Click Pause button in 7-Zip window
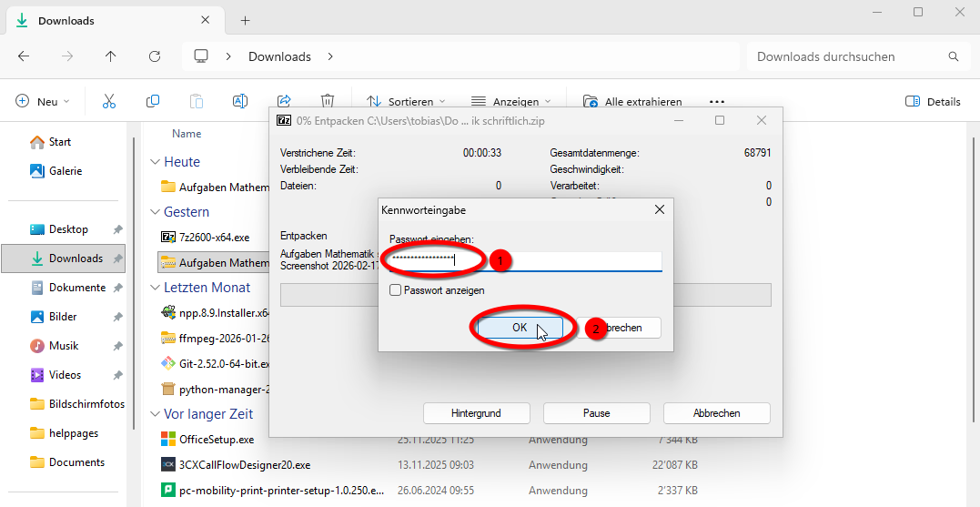 click(596, 413)
